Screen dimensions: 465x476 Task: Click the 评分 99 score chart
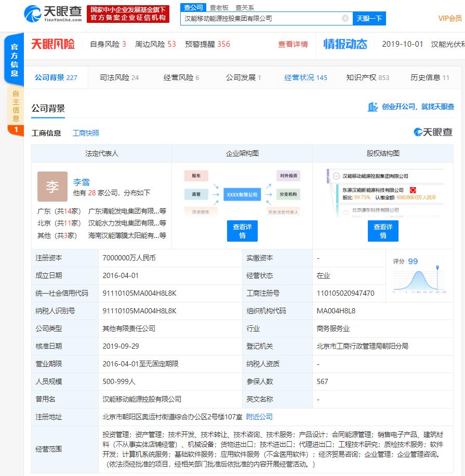[x=419, y=275]
